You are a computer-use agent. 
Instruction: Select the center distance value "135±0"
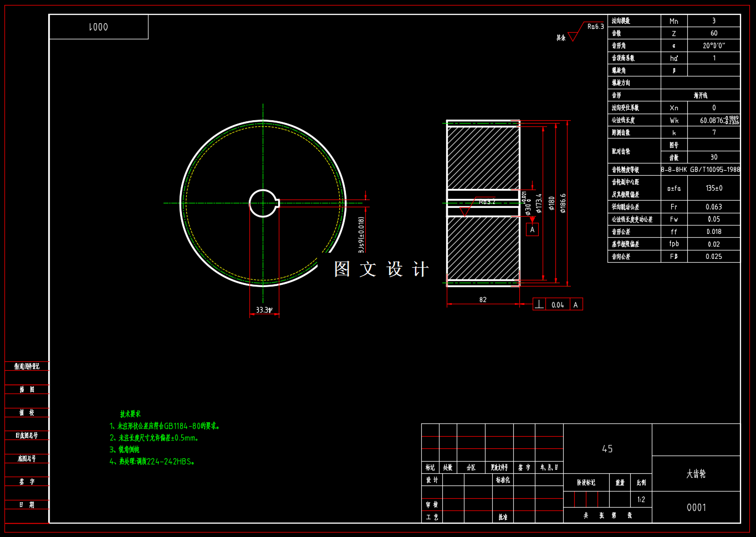[714, 188]
